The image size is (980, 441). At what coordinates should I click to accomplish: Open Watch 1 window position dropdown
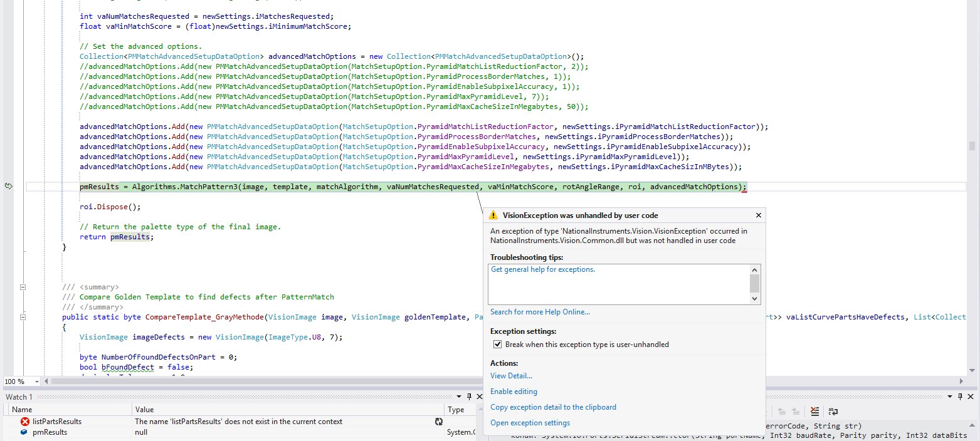[460, 397]
